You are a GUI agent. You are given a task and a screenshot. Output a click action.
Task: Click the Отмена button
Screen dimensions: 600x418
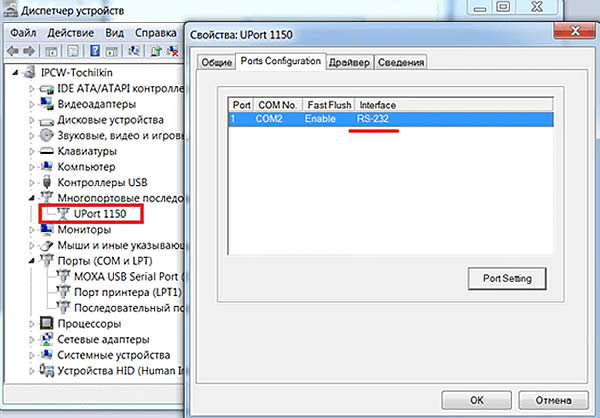553,400
